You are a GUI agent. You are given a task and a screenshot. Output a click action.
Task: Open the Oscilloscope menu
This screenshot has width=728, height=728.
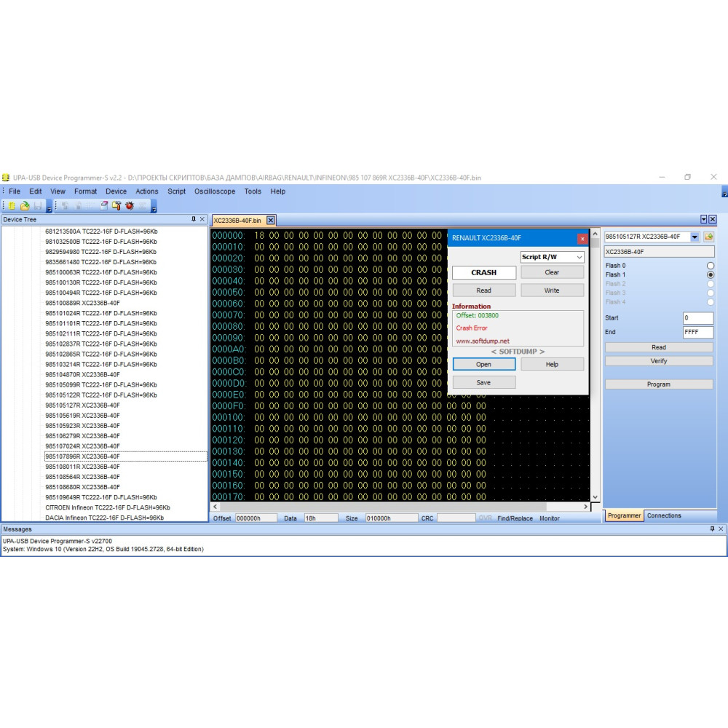pyautogui.click(x=215, y=191)
